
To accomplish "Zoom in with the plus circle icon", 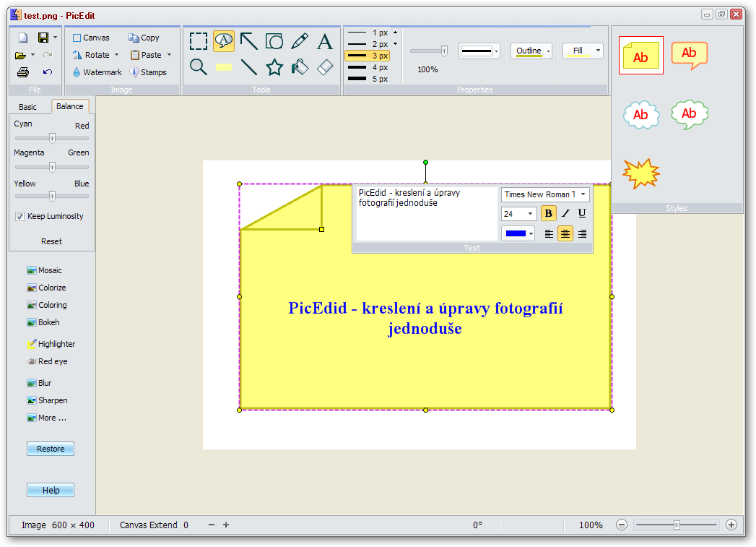I will [731, 525].
